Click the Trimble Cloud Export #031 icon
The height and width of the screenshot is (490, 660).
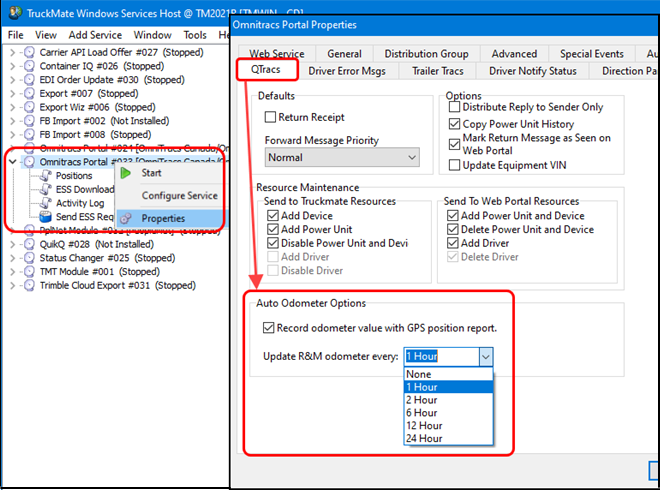29,285
